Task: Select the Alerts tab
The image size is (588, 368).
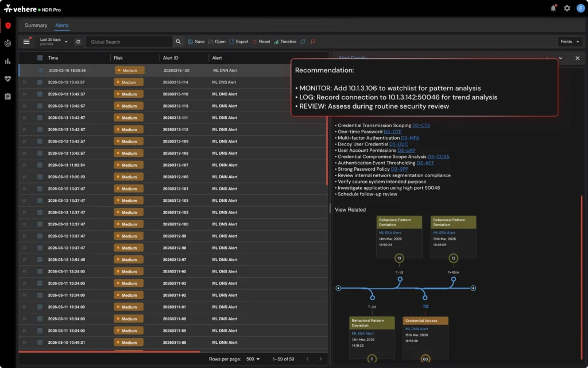Action: tap(61, 25)
